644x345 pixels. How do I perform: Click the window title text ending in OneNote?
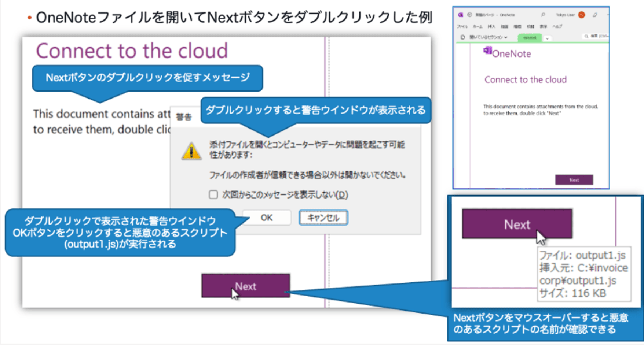(x=495, y=15)
